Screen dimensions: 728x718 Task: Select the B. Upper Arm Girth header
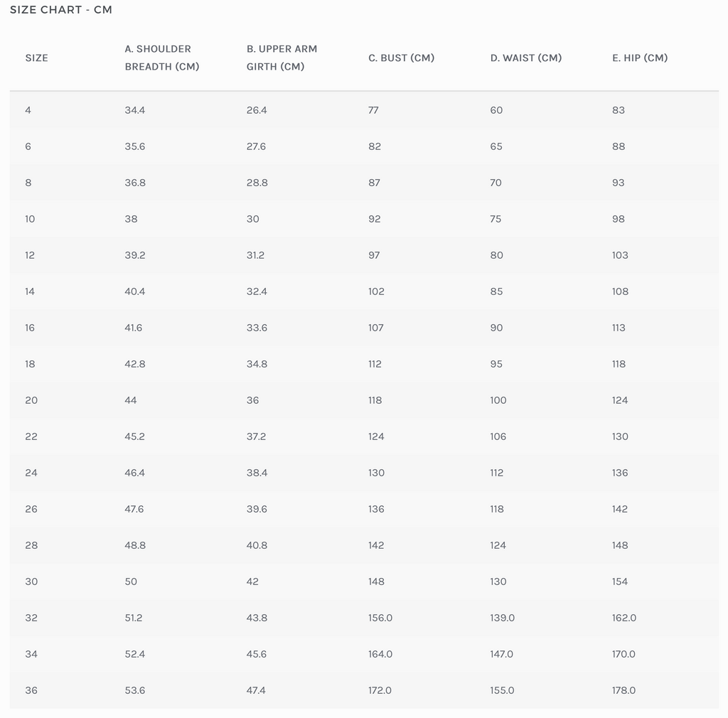pos(282,58)
